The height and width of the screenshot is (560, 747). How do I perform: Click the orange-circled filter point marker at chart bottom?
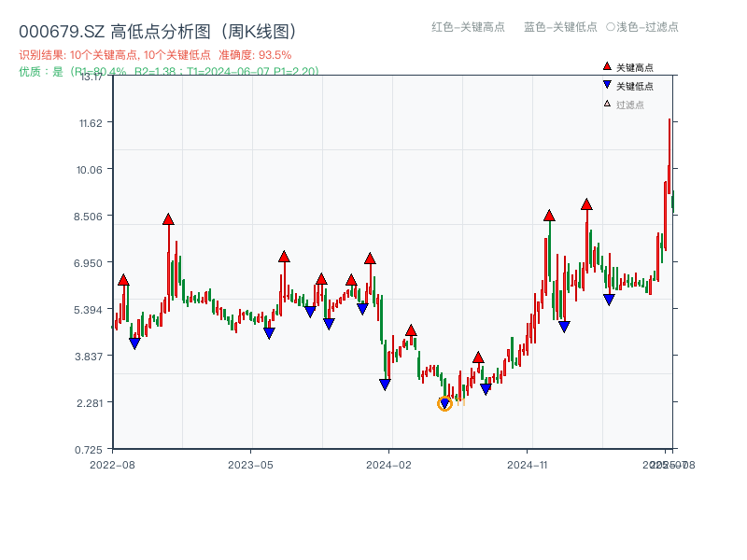point(445,403)
